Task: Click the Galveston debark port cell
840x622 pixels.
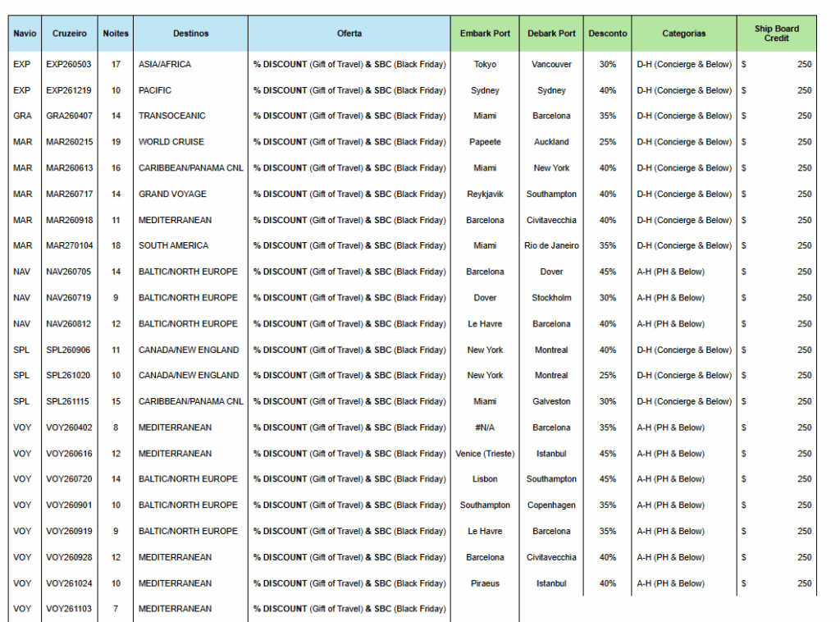Action: tap(551, 401)
